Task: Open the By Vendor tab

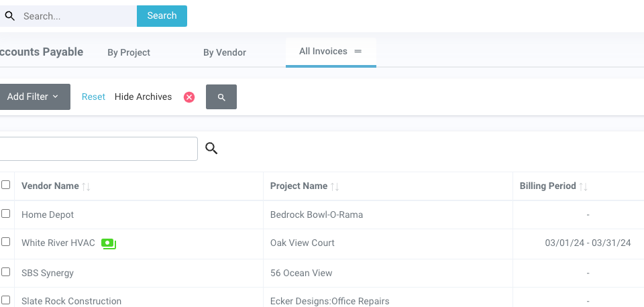Action: click(x=225, y=52)
